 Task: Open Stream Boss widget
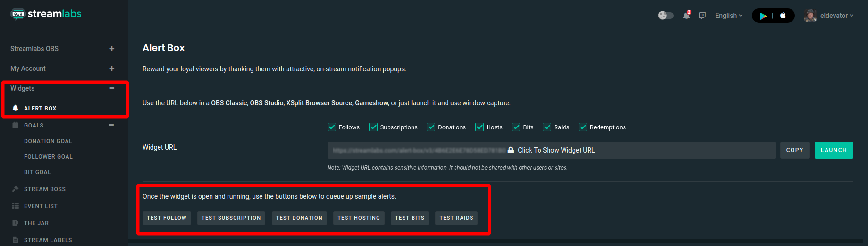(45, 189)
